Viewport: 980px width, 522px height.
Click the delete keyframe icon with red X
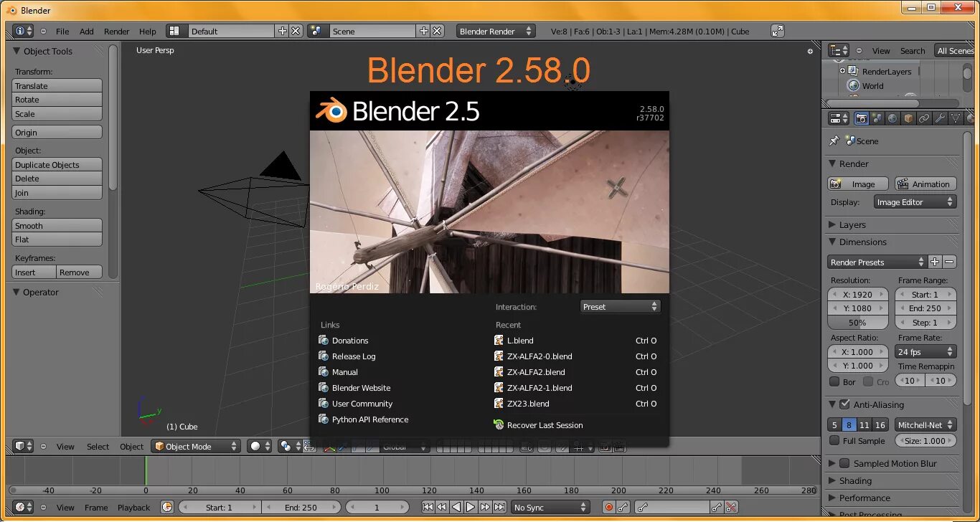coord(731,507)
